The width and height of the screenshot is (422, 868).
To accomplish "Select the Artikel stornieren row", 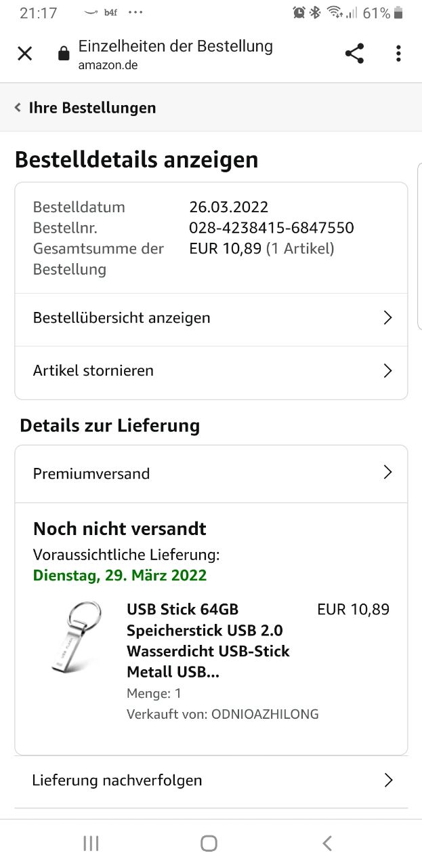I will [x=93, y=371].
